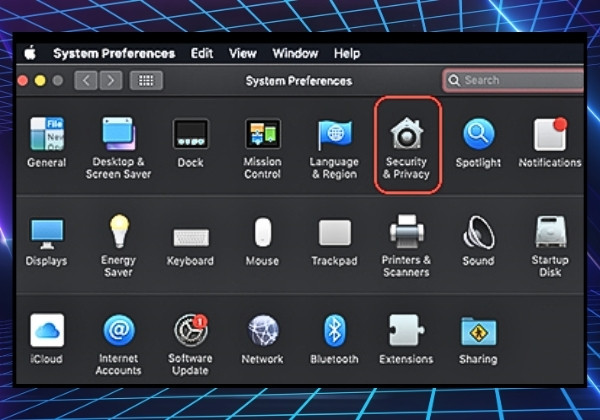Viewport: 600px width, 420px height.
Task: Open Software Update preferences
Action: tap(191, 345)
